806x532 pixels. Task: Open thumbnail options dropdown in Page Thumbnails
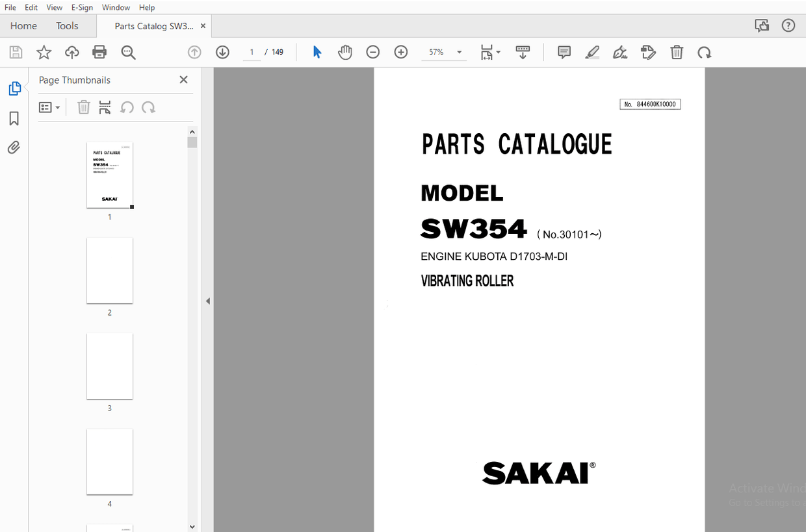[49, 107]
